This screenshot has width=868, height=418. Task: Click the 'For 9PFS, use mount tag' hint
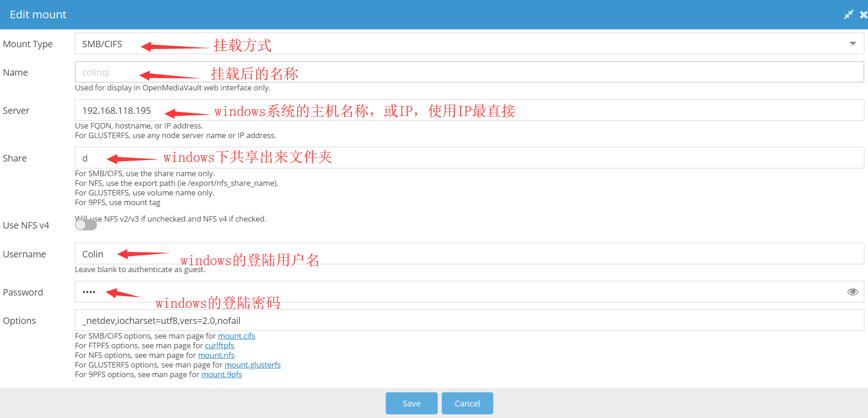pos(118,202)
